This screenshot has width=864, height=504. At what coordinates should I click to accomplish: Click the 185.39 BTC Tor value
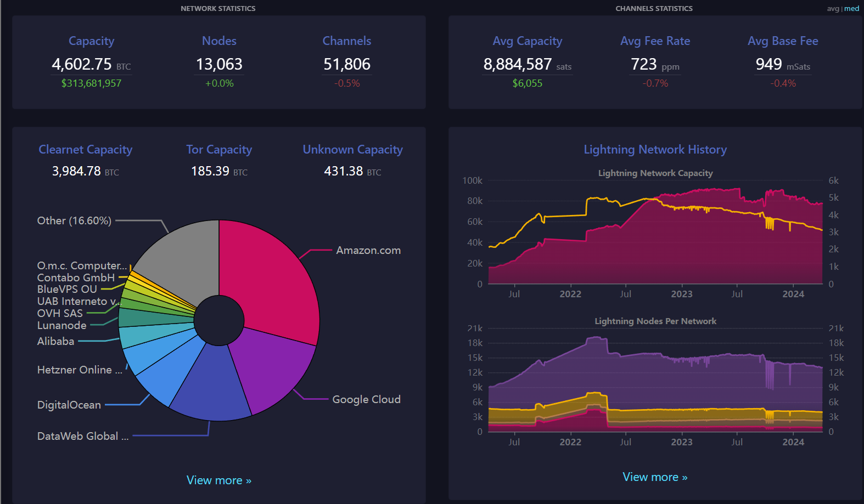pos(219,172)
